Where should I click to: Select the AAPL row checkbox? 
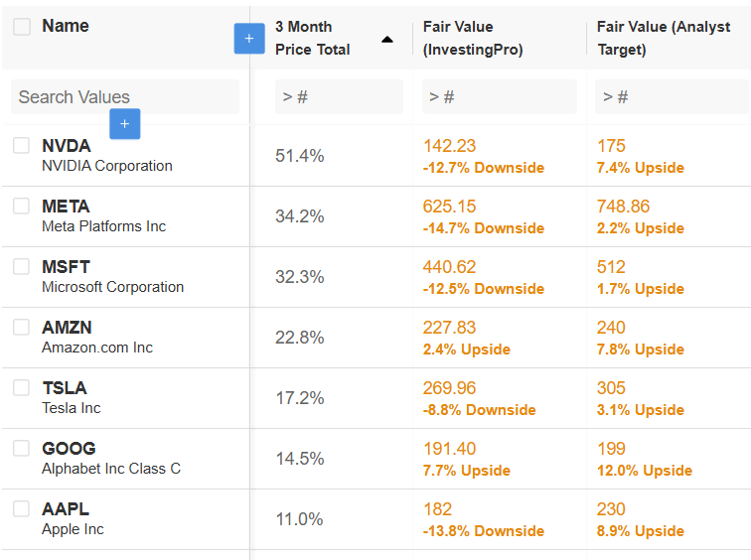(22, 509)
